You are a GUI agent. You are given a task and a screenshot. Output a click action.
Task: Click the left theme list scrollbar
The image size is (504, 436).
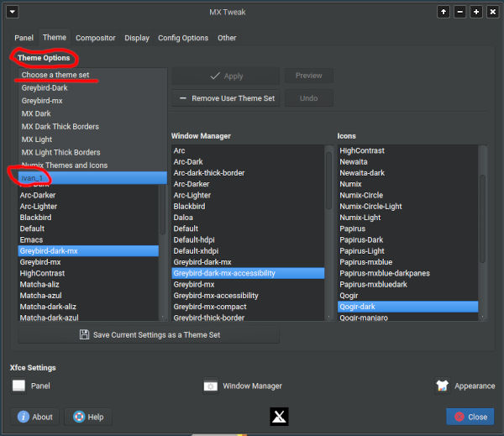(x=163, y=209)
